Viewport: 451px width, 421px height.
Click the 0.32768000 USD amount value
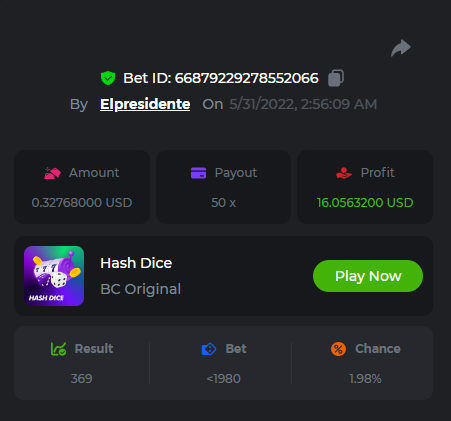tap(82, 203)
